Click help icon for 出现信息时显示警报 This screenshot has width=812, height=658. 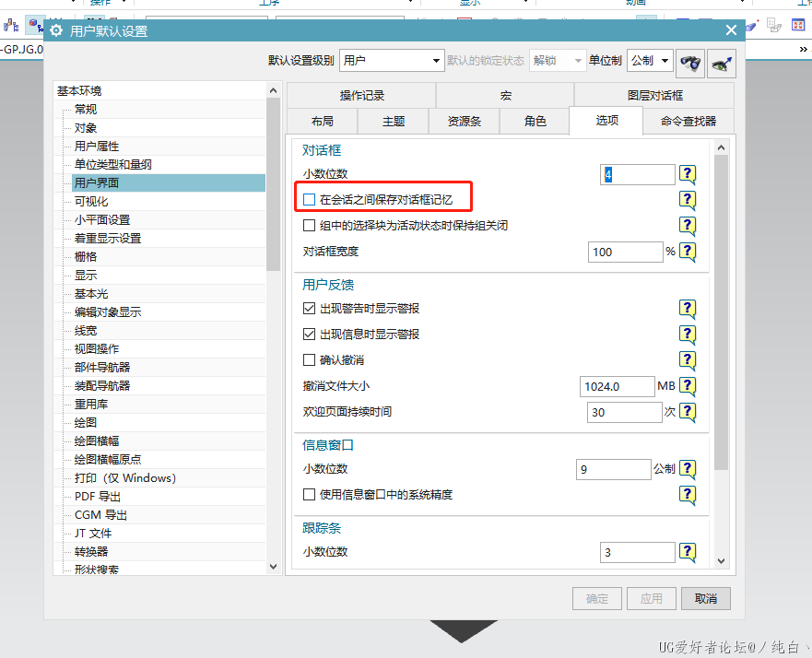click(x=688, y=335)
